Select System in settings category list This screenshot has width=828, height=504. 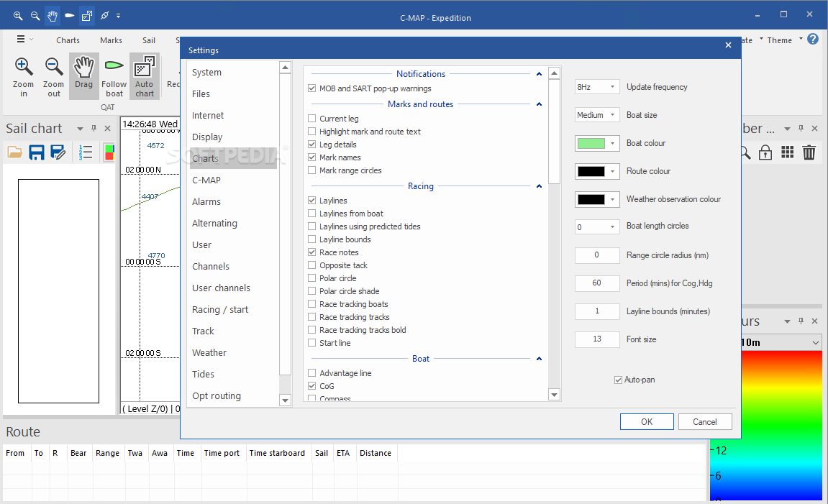pyautogui.click(x=206, y=73)
